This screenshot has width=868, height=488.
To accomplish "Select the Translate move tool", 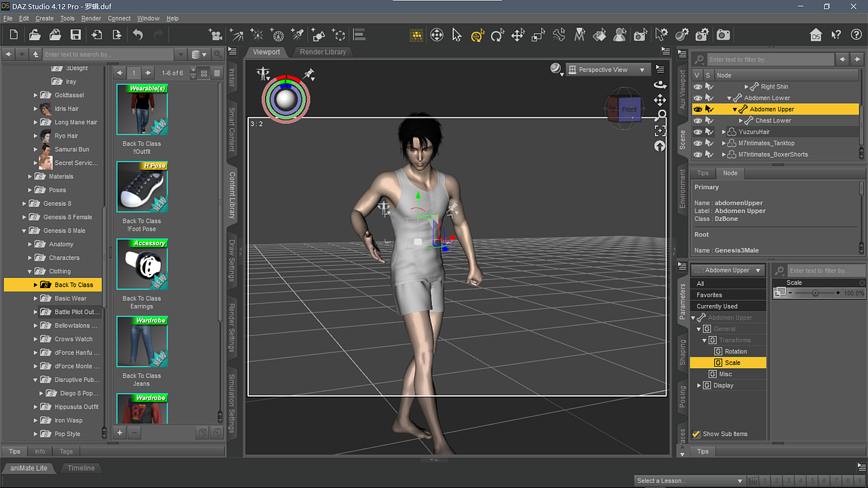I will (518, 35).
